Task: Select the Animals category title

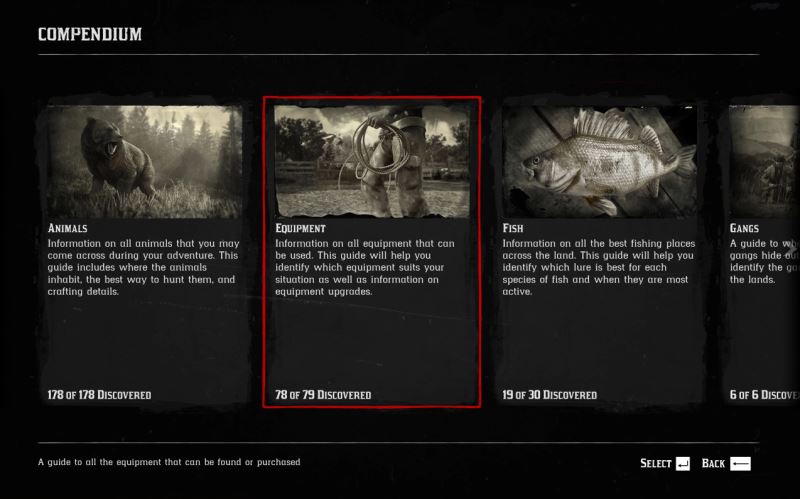Action: [67, 228]
